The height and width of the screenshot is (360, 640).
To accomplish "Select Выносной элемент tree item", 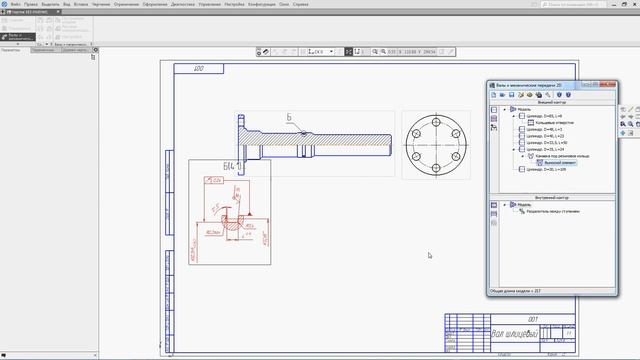I will click(x=560, y=163).
